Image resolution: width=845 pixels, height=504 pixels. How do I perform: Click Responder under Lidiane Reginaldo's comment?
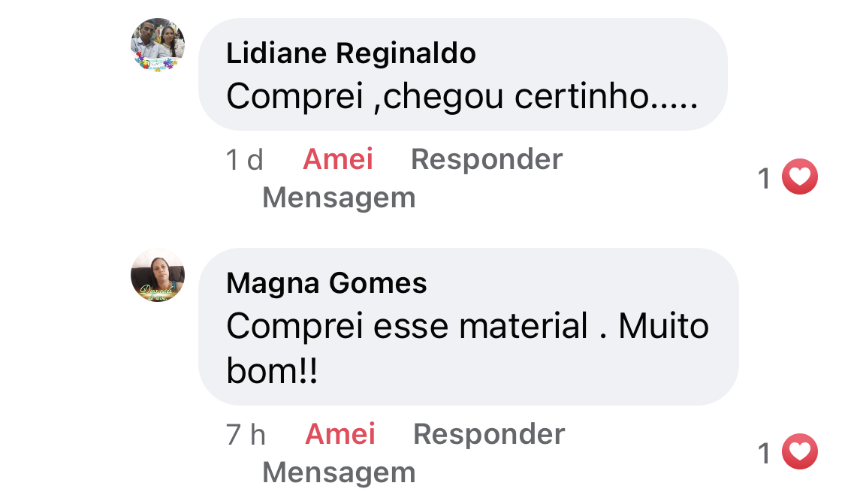pyautogui.click(x=487, y=159)
